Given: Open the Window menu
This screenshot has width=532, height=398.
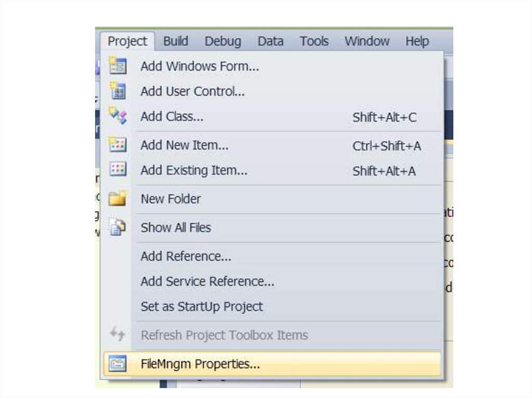Looking at the screenshot, I should pyautogui.click(x=367, y=41).
